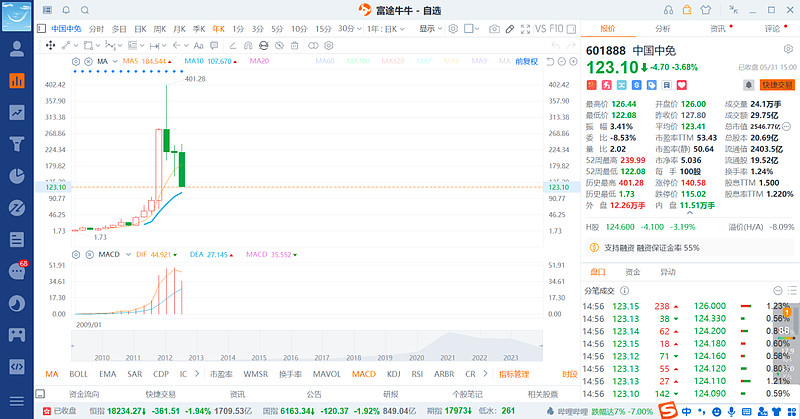Open chart settings gear in top toolbar

click(453, 29)
